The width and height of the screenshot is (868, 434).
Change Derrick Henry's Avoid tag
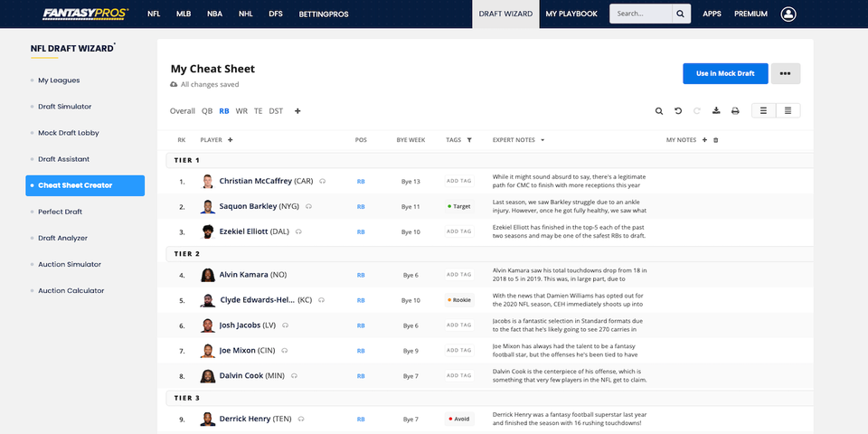pos(459,419)
